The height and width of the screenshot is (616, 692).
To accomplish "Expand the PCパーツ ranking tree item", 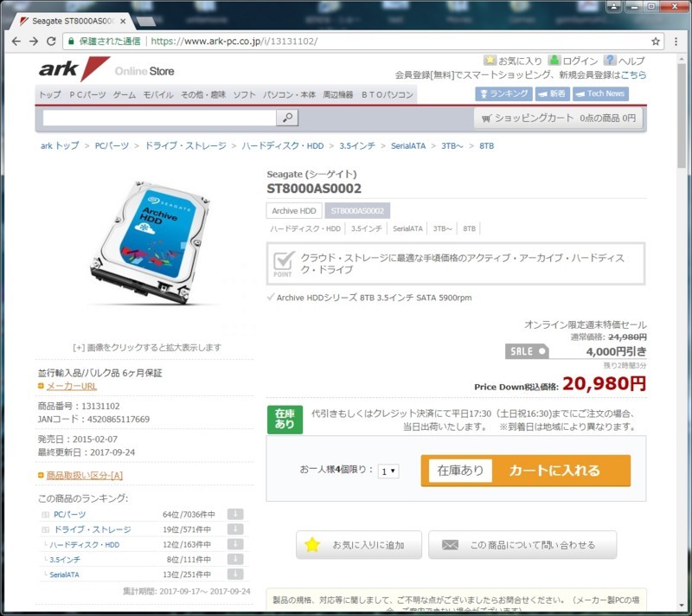I will (45, 515).
